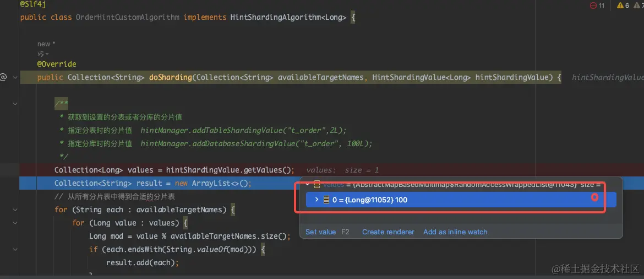The height and width of the screenshot is (279, 644).
Task: Collapse the Javadoc comment fold arrow
Action: 15,104
